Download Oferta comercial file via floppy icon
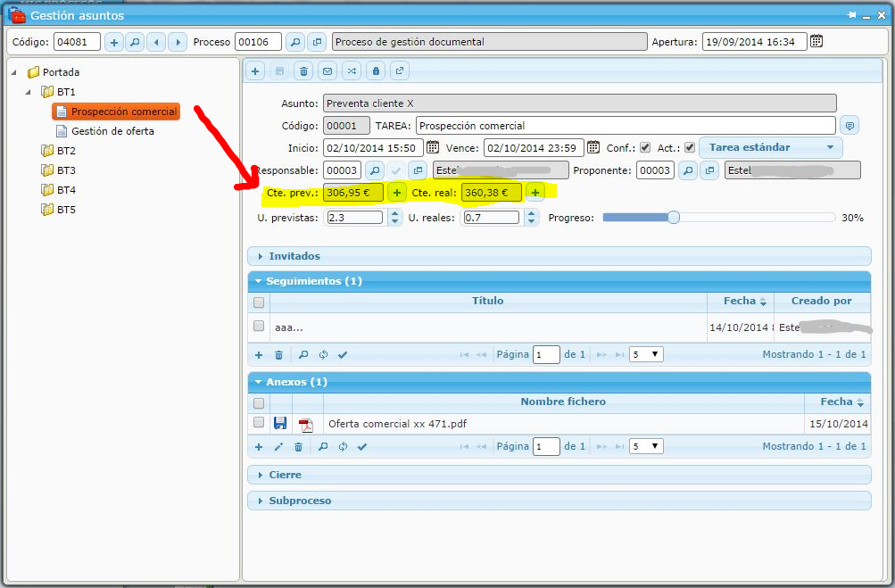Viewport: 895px width, 588px height. click(279, 423)
